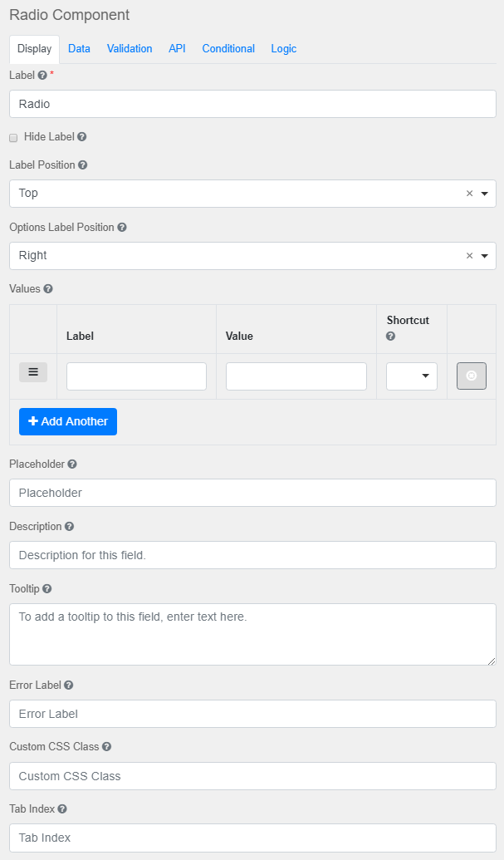Screen dimensions: 504x860
Task: Switch to the Validation tab
Action: coord(130,49)
